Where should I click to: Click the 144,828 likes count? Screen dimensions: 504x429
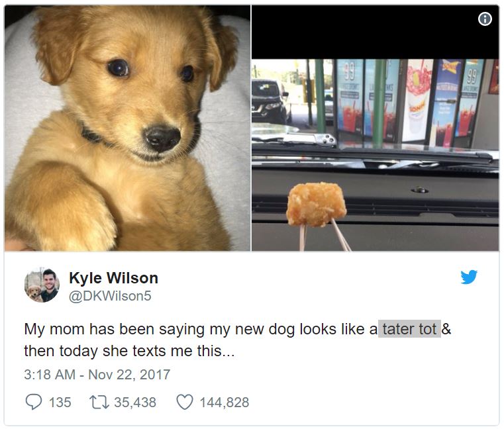[x=225, y=403]
